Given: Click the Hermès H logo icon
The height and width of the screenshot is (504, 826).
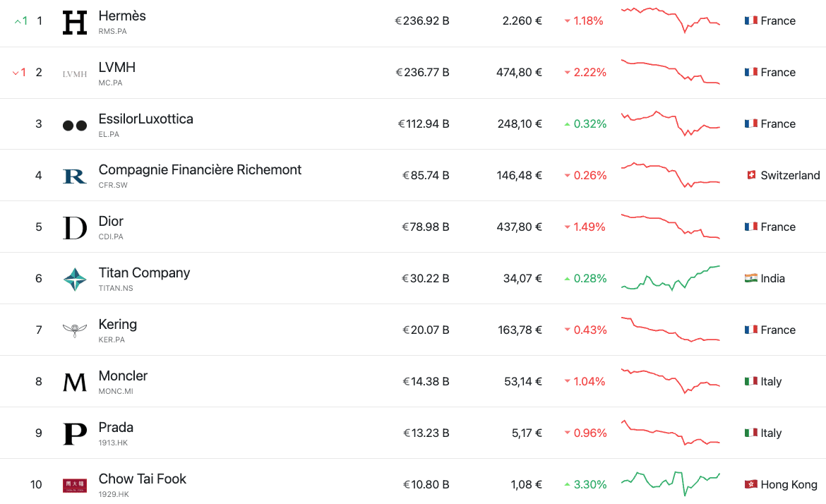Looking at the screenshot, I should click(x=74, y=23).
